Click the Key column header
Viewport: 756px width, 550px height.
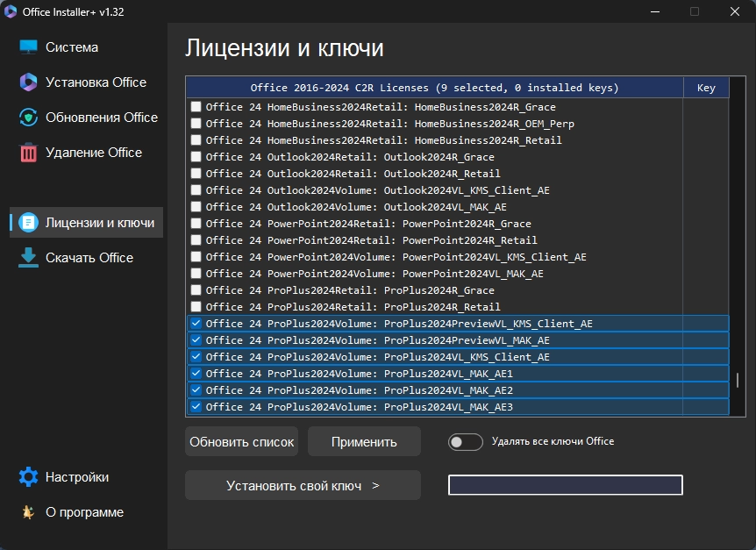click(706, 88)
